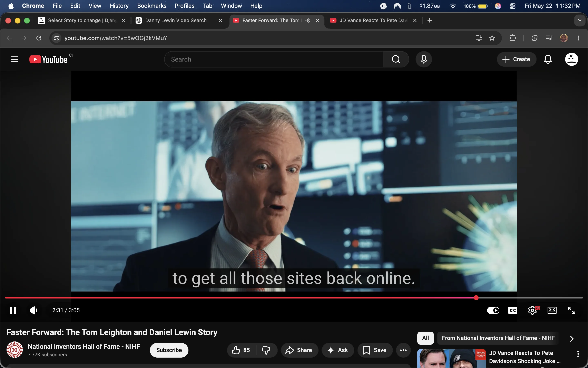Open Chrome three-dot menu
This screenshot has width=588, height=368.
tap(579, 38)
